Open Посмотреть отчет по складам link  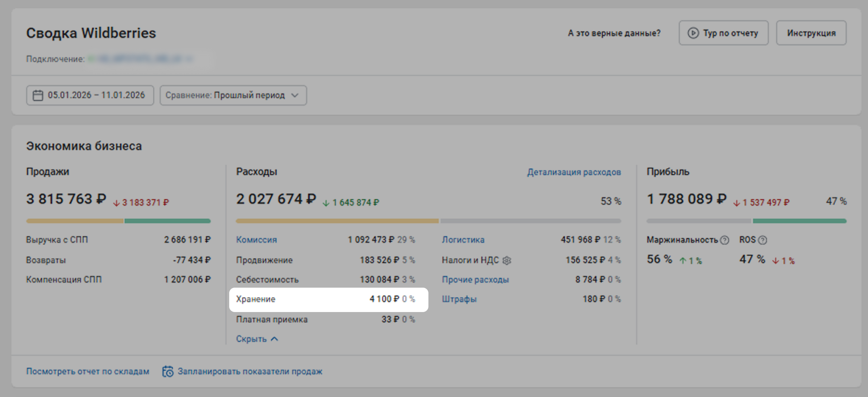pyautogui.click(x=88, y=371)
